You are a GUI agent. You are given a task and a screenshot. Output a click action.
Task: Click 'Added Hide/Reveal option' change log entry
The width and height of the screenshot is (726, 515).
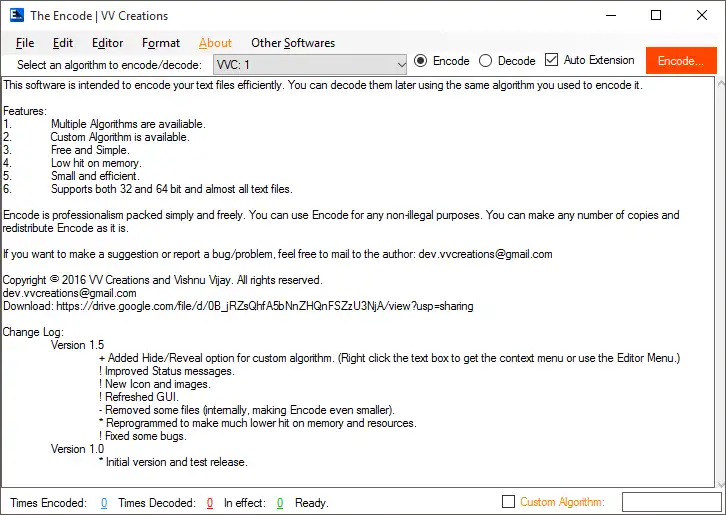click(389, 358)
